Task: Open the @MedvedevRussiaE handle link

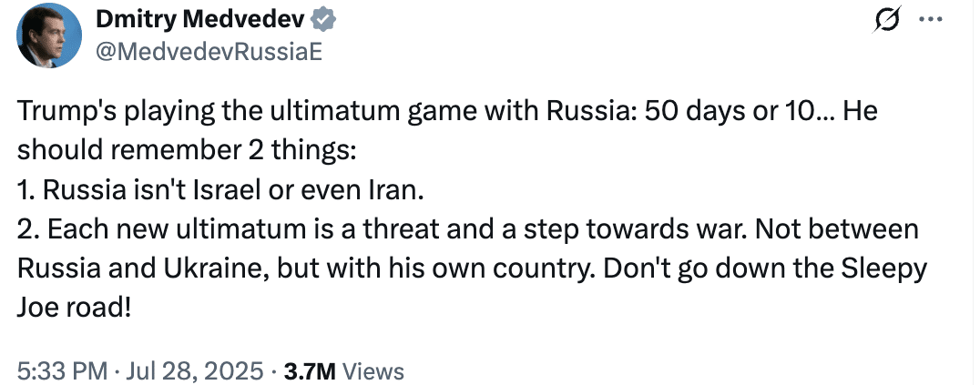Action: (x=209, y=53)
